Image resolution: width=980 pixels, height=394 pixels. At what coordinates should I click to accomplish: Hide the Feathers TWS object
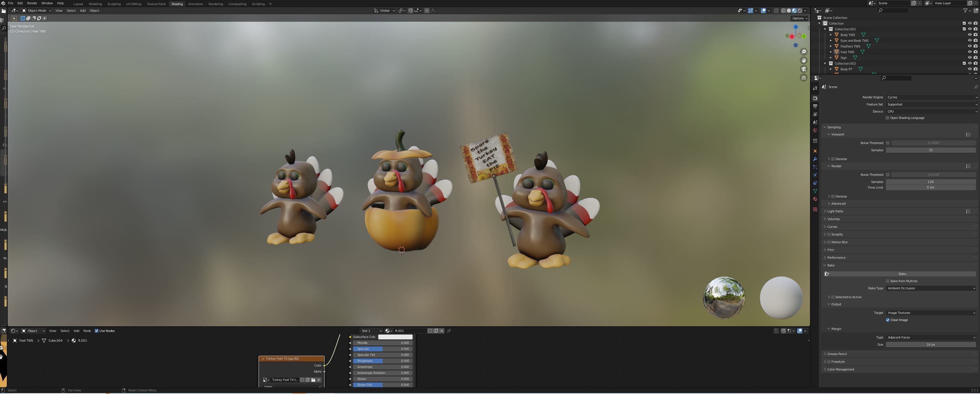[970, 46]
